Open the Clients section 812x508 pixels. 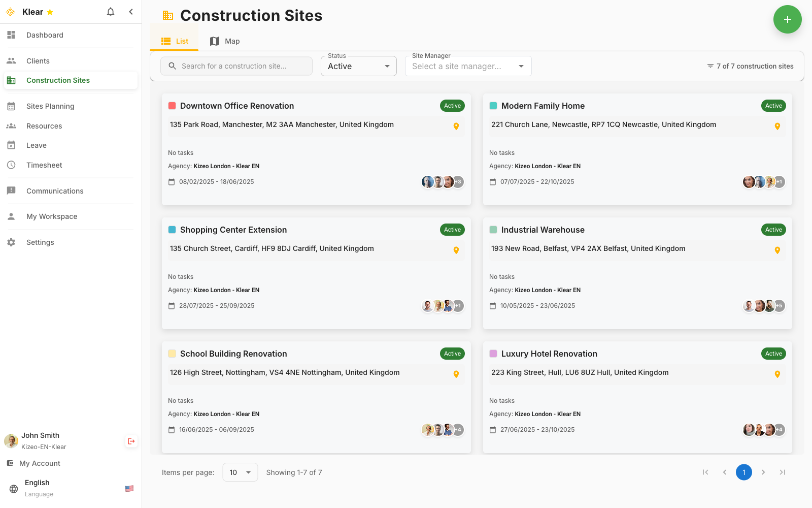point(38,60)
